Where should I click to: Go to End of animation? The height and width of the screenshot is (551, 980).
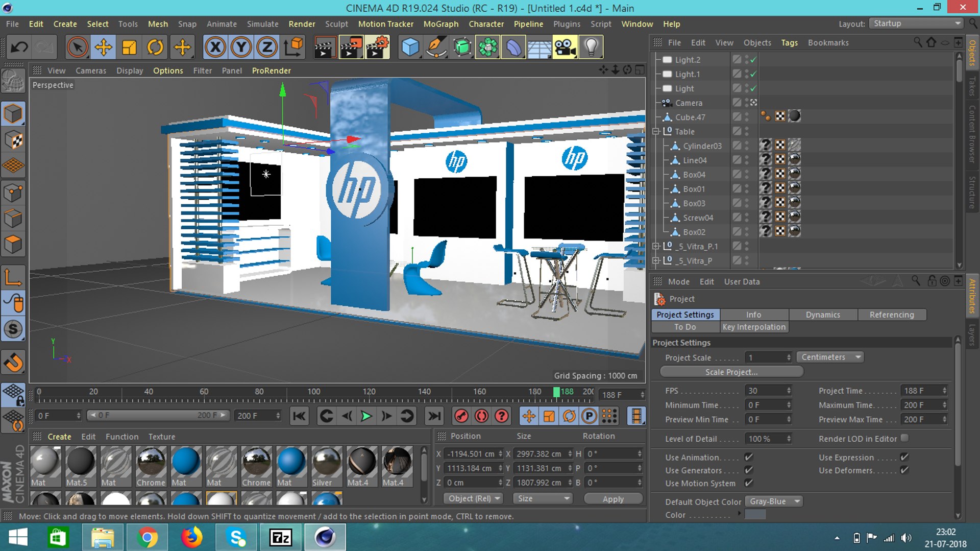click(434, 416)
